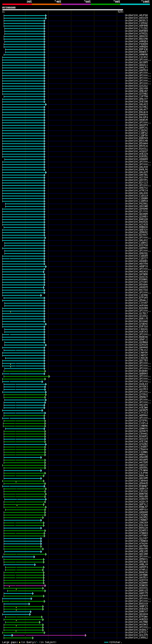Select hit label UniRef100_Q5G591
Screen dimensions: 152x644
pyautogui.click(x=136, y=468)
